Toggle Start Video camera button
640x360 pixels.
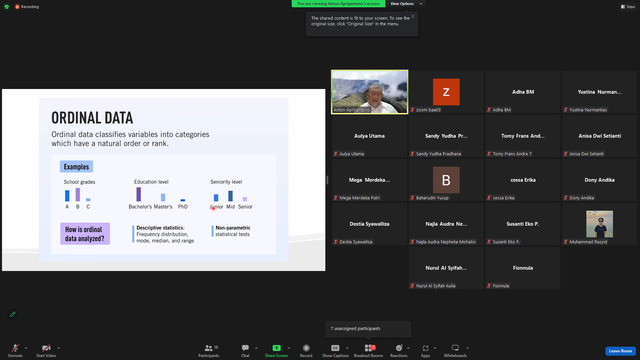click(x=46, y=348)
